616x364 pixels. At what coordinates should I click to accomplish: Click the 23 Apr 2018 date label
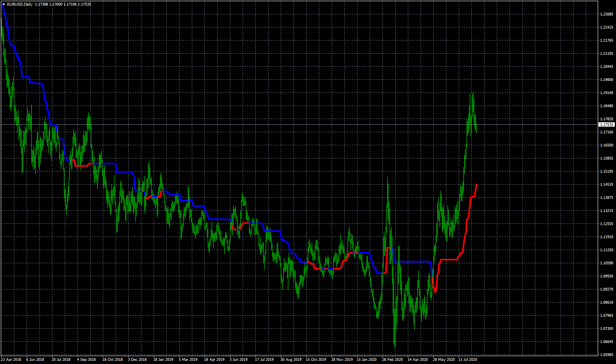[x=11, y=360]
